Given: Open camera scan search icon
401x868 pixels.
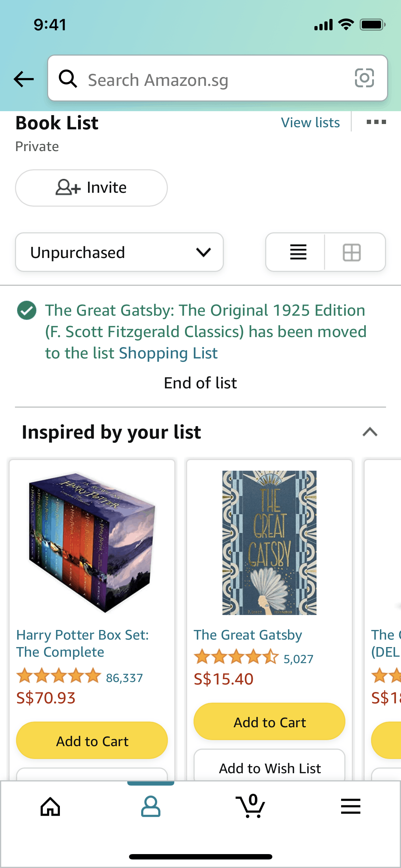Looking at the screenshot, I should pos(364,78).
